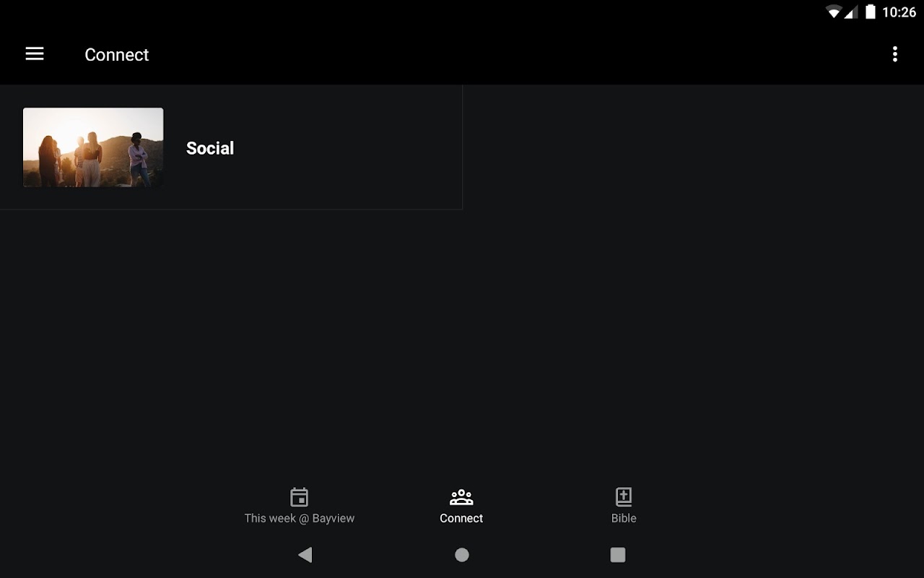
Task: Tap the Bible book icon
Action: (624, 497)
